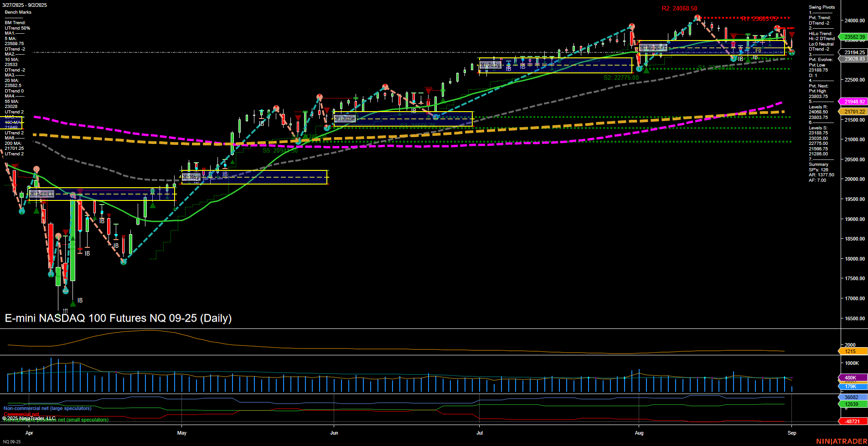Click the M-April monthly range label
The height and width of the screenshot is (446, 868).
[42, 194]
